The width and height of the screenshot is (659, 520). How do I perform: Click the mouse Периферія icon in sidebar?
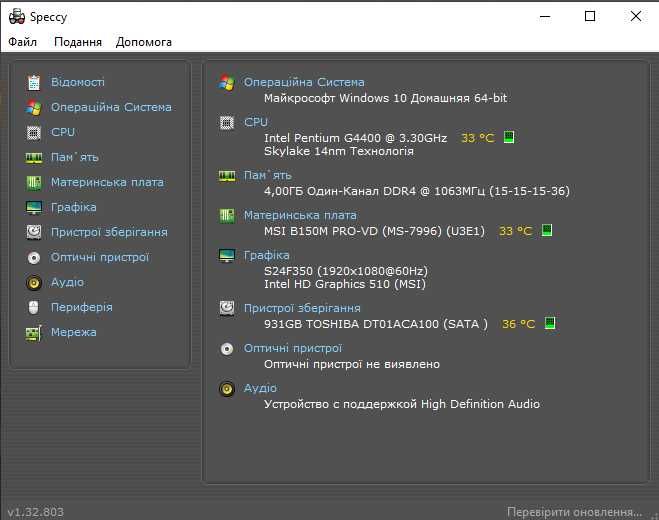pos(34,308)
